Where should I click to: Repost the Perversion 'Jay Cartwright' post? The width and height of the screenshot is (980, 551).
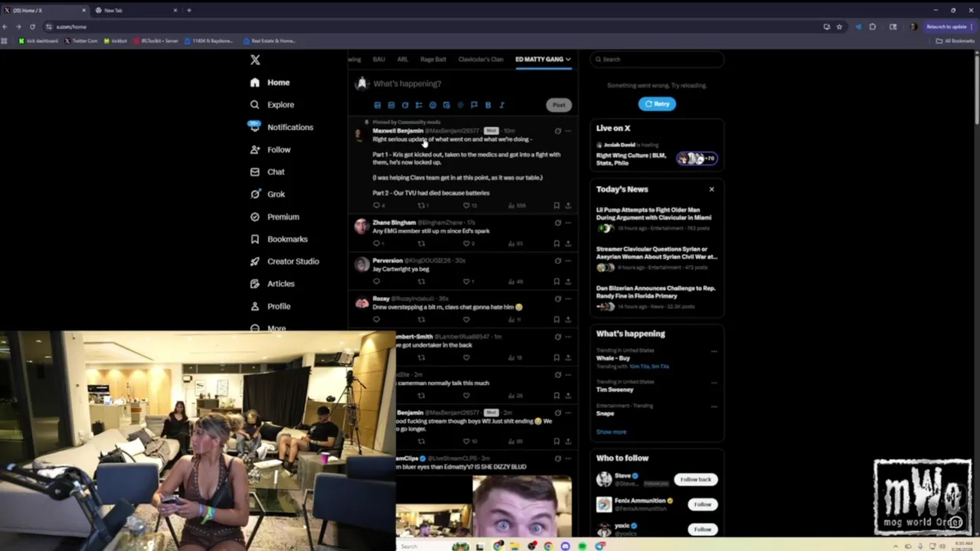[x=421, y=282]
